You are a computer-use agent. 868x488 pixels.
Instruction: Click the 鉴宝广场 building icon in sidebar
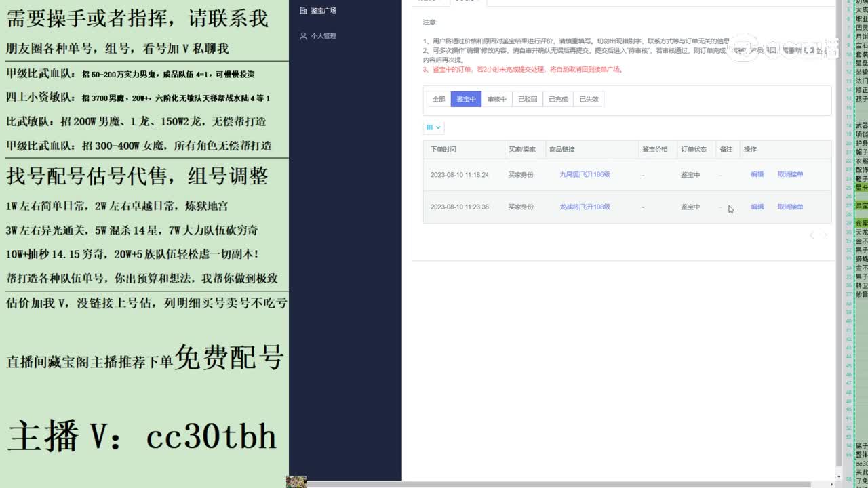point(303,11)
